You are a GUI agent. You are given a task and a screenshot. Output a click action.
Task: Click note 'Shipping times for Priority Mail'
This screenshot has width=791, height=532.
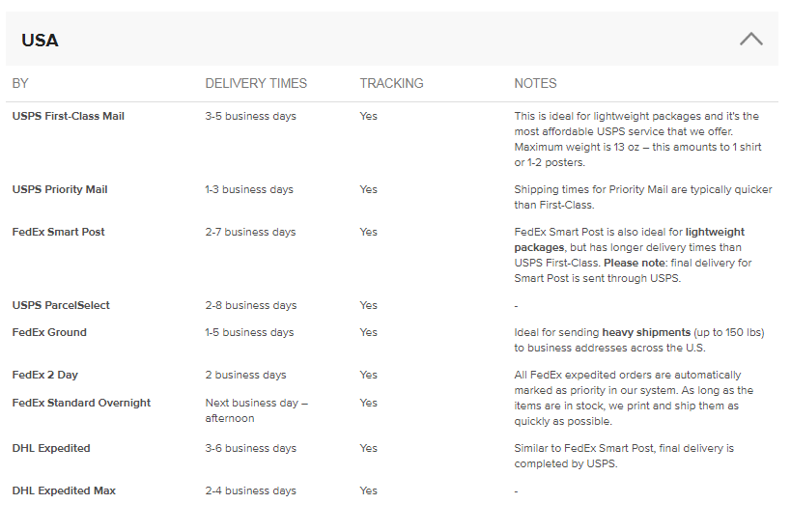(x=643, y=197)
